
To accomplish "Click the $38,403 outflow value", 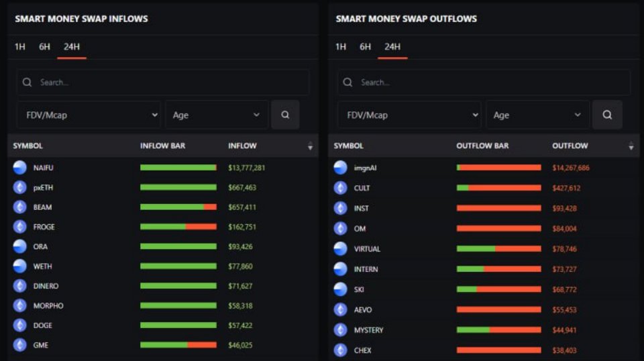I will [564, 350].
